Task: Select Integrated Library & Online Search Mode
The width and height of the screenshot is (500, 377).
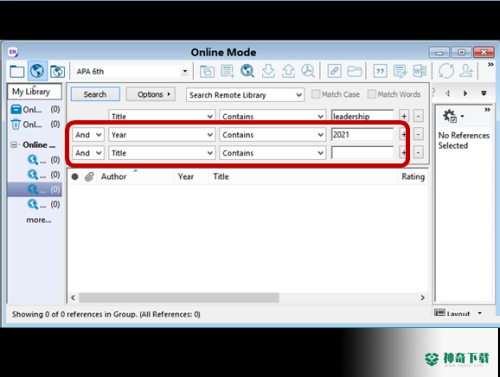Action: pyautogui.click(x=57, y=71)
